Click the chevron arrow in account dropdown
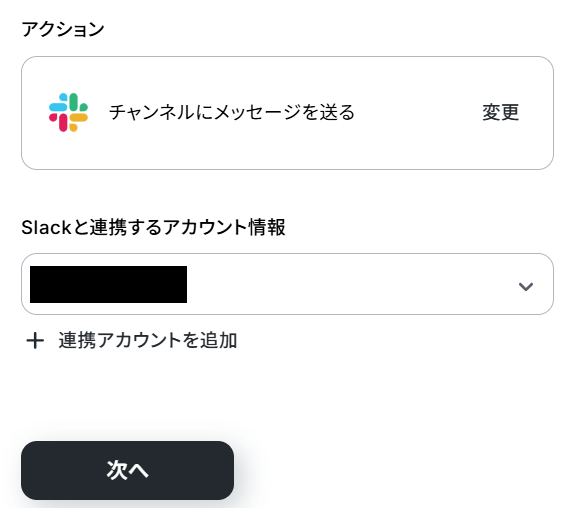The height and width of the screenshot is (508, 588). [526, 286]
